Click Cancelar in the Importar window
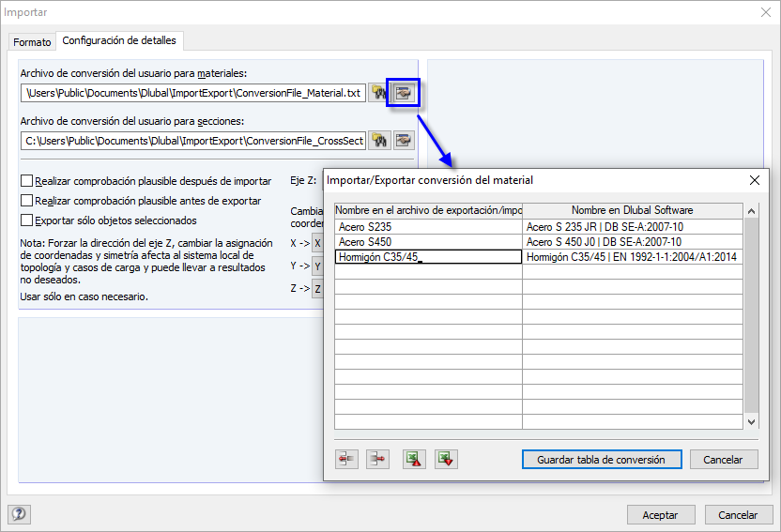 [x=738, y=514]
